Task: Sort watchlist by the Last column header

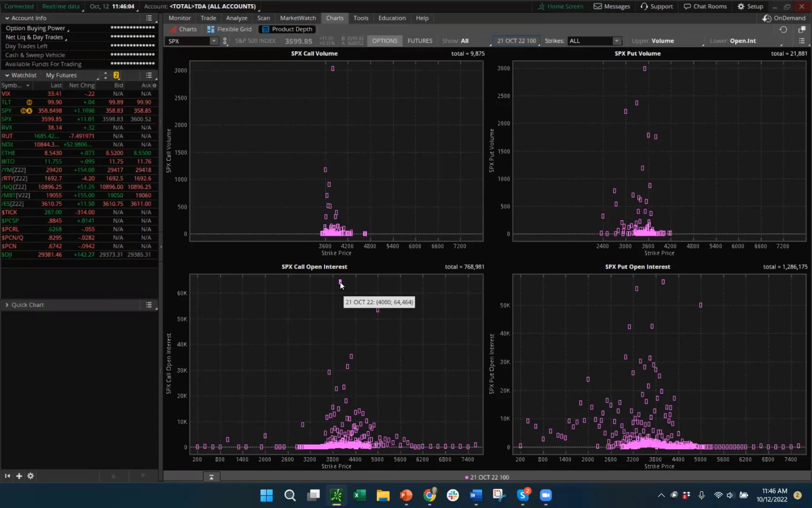Action: click(56, 85)
